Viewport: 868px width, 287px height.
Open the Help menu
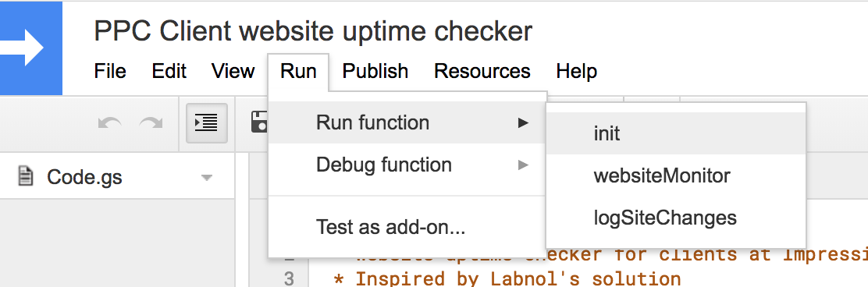[576, 71]
